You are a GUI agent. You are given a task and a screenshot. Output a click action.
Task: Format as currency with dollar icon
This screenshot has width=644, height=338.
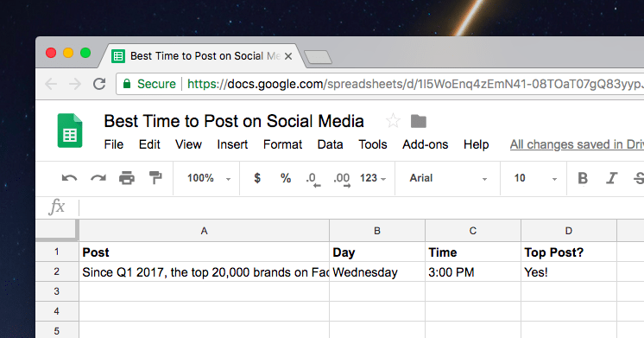pyautogui.click(x=257, y=178)
